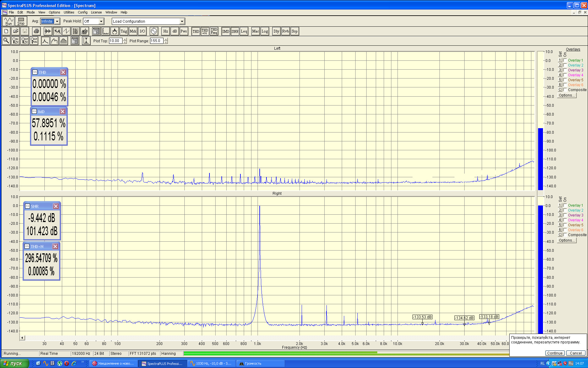This screenshot has width=588, height=368.
Task: Toggle the SNR utility button
Action: coord(235,31)
